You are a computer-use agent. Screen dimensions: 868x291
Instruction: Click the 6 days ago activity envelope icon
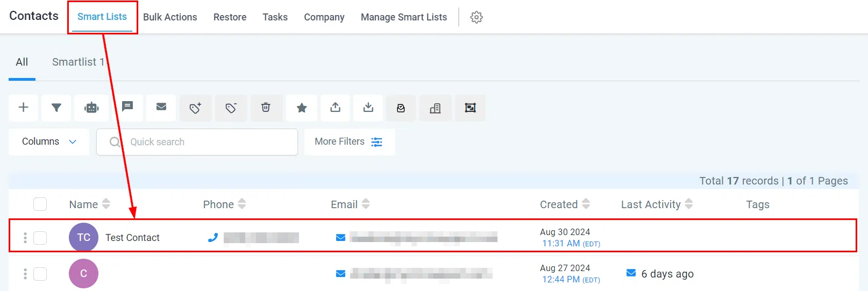click(x=631, y=273)
